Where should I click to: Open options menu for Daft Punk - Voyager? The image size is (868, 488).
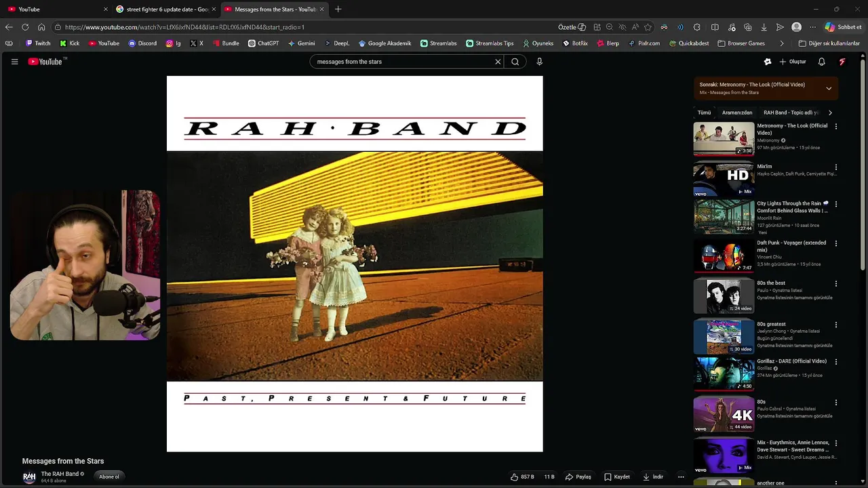click(x=835, y=243)
